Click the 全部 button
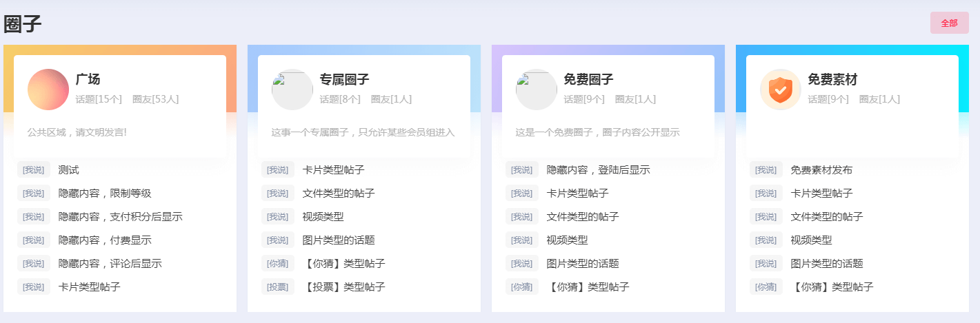The image size is (980, 323). (950, 23)
